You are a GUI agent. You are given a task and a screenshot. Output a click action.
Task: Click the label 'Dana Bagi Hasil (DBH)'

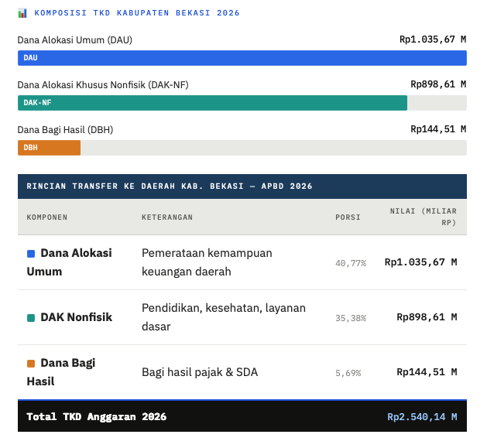65,130
